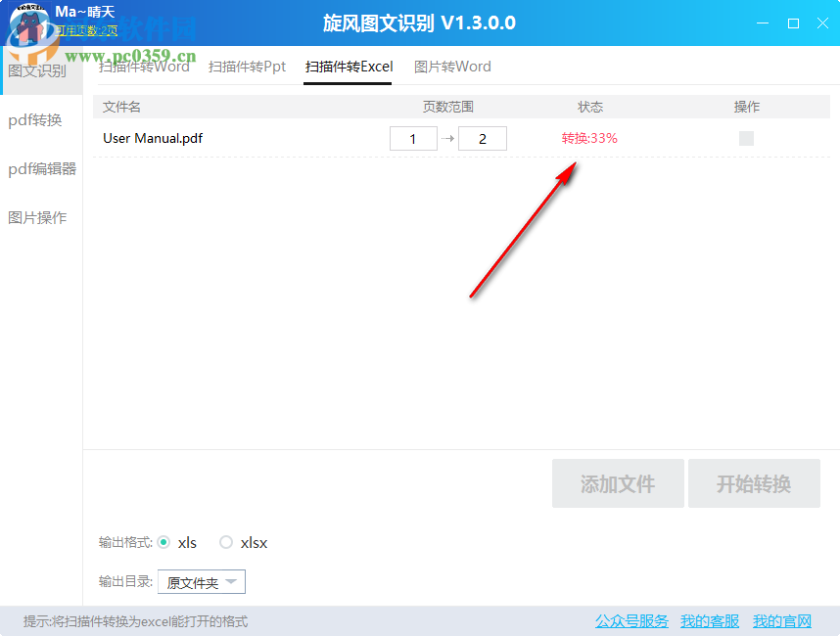Screen dimensions: 840x636
Task: Open the 原文件夹 output directory dropdown
Action: pos(201,581)
